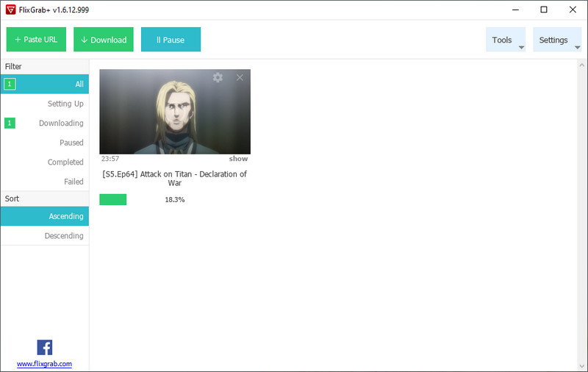Viewport: 588px width, 372px height.
Task: Click the 18.3% download progress bar
Action: [x=175, y=199]
